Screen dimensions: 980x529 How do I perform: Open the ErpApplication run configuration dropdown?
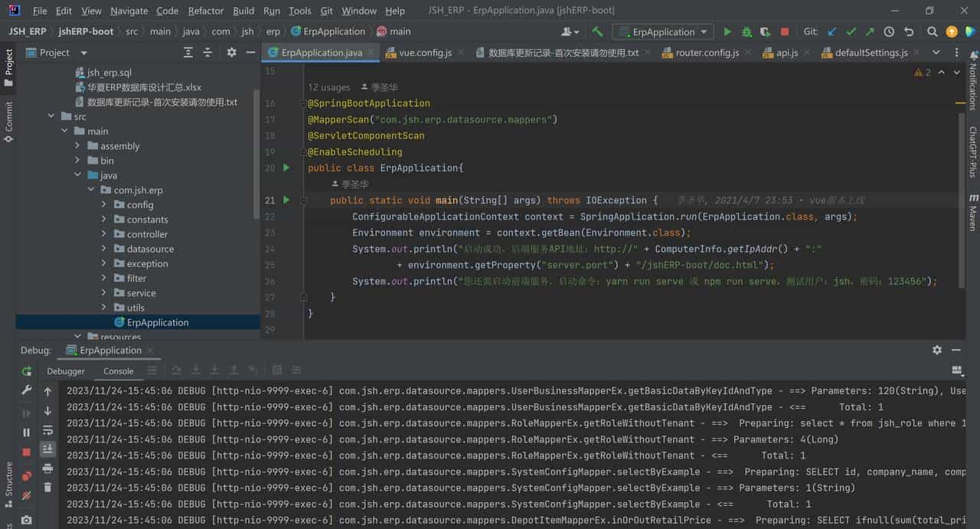coord(663,32)
